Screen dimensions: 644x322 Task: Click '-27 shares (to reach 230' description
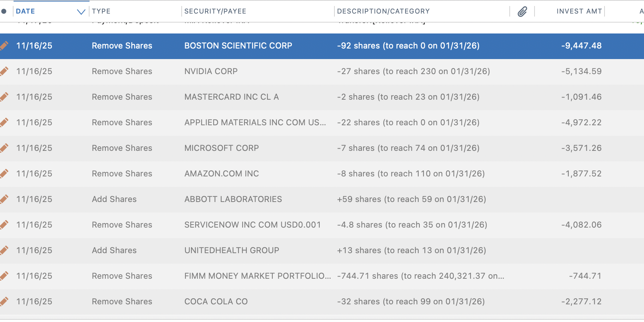(413, 71)
